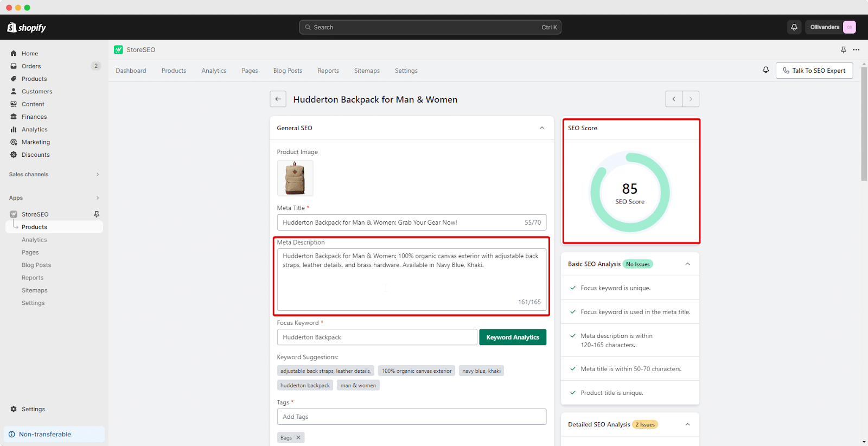Click the search magnifier icon
Image resolution: width=868 pixels, height=446 pixels.
click(308, 27)
